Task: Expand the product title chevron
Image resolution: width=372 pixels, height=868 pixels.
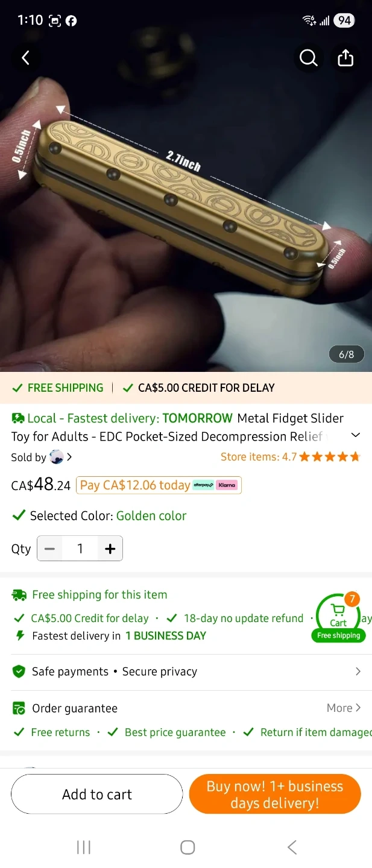Action: pyautogui.click(x=356, y=435)
